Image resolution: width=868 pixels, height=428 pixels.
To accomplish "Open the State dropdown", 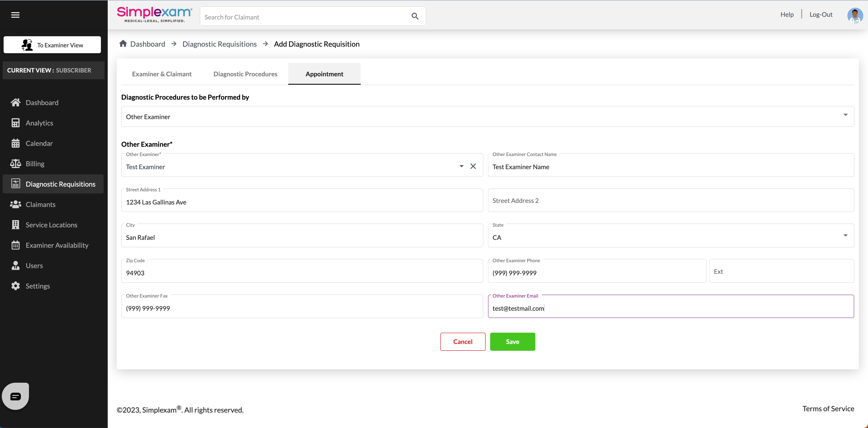I will click(x=845, y=236).
